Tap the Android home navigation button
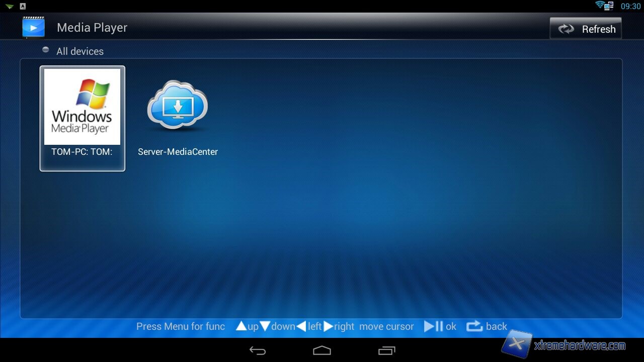The height and width of the screenshot is (362, 644). click(322, 350)
